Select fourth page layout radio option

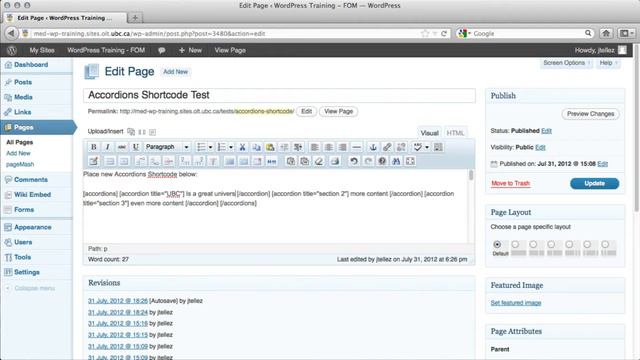551,244
